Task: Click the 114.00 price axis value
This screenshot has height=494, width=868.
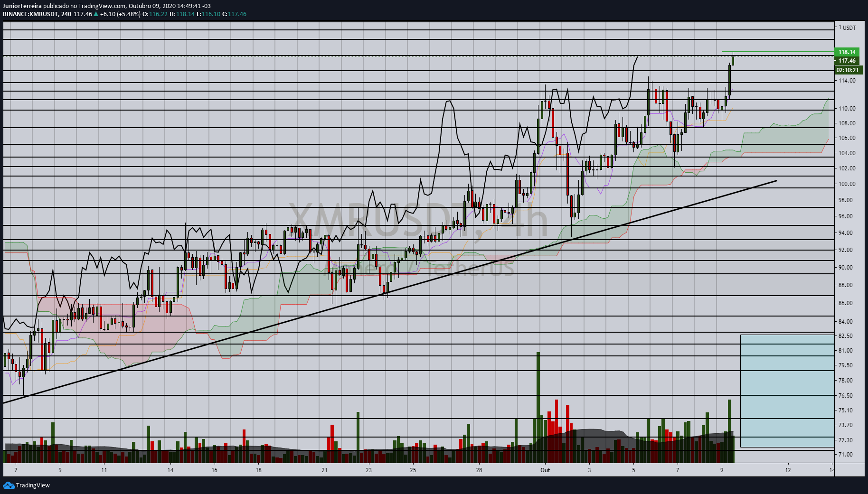Action: click(x=847, y=81)
